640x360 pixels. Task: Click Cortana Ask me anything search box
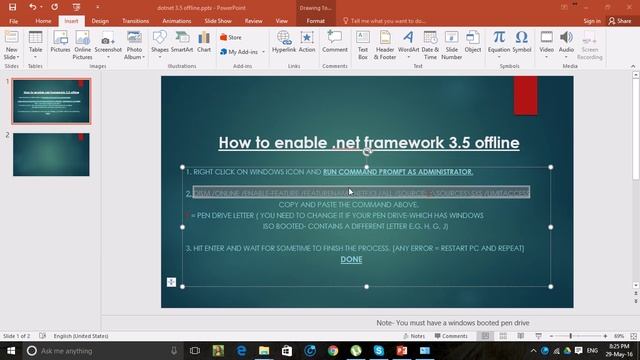tap(102, 351)
